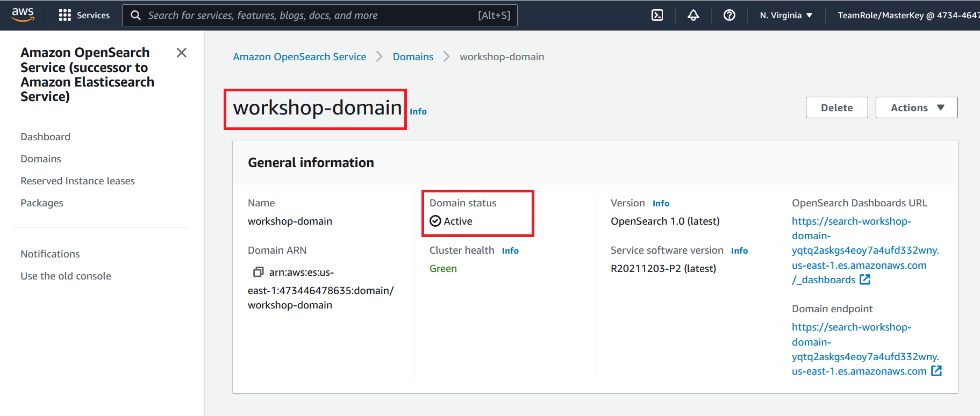Open Packages in the sidebar
This screenshot has height=416, width=980.
point(42,203)
